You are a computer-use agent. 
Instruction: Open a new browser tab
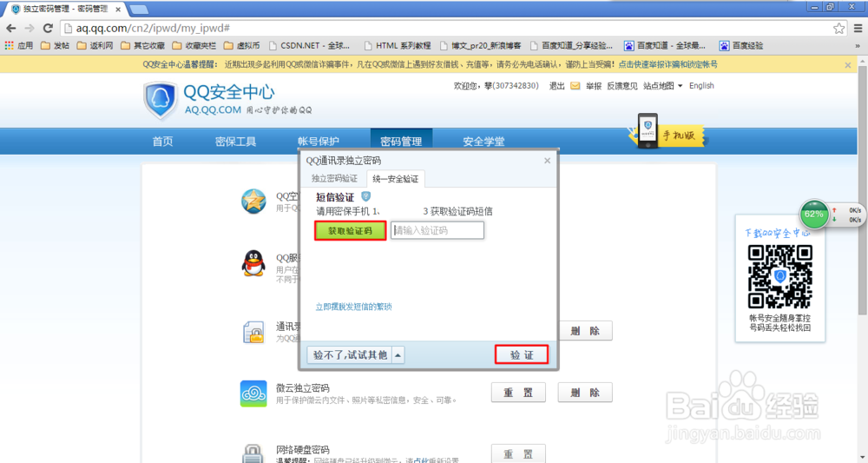click(138, 10)
